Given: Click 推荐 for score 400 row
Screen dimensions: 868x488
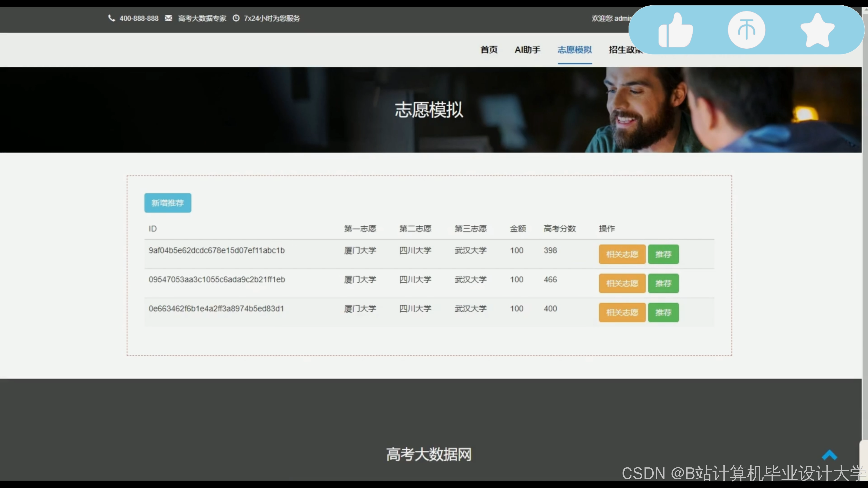Looking at the screenshot, I should click(663, 312).
